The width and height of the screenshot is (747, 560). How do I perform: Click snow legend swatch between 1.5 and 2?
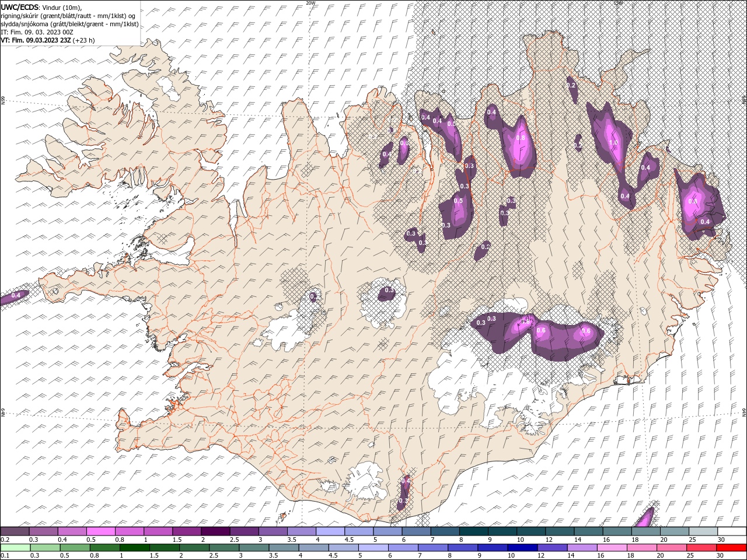tap(186, 531)
